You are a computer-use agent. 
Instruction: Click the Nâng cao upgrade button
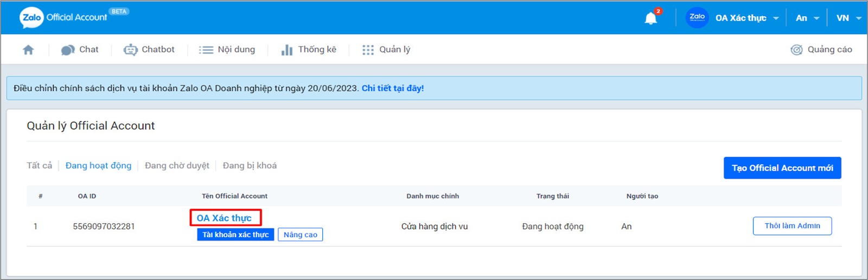300,235
